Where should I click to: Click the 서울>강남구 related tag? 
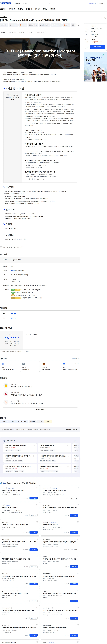(48, 422)
